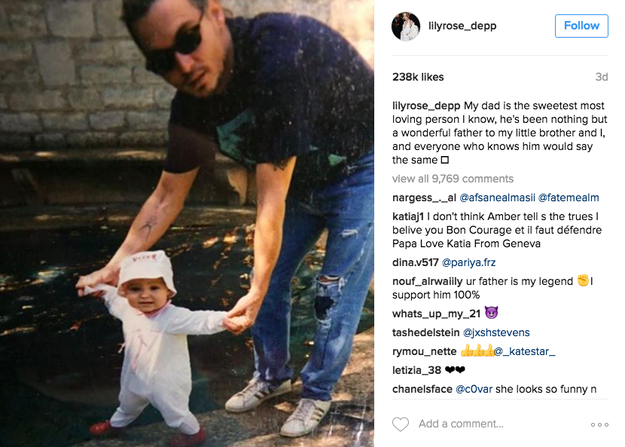
Task: Click the heart like icon
Action: [x=401, y=424]
